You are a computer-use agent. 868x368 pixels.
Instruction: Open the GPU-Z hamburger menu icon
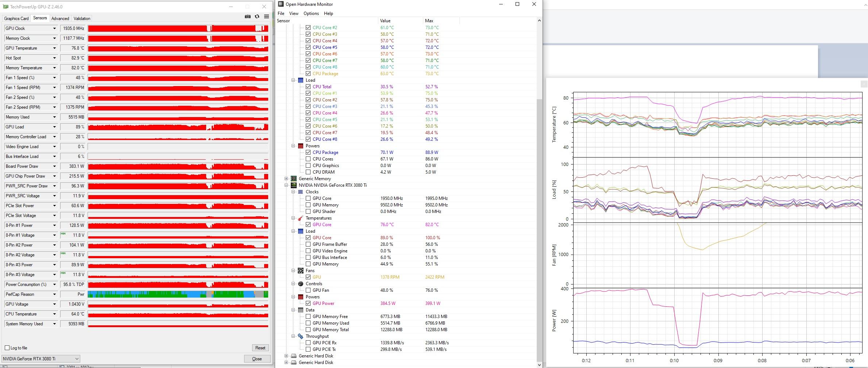267,16
